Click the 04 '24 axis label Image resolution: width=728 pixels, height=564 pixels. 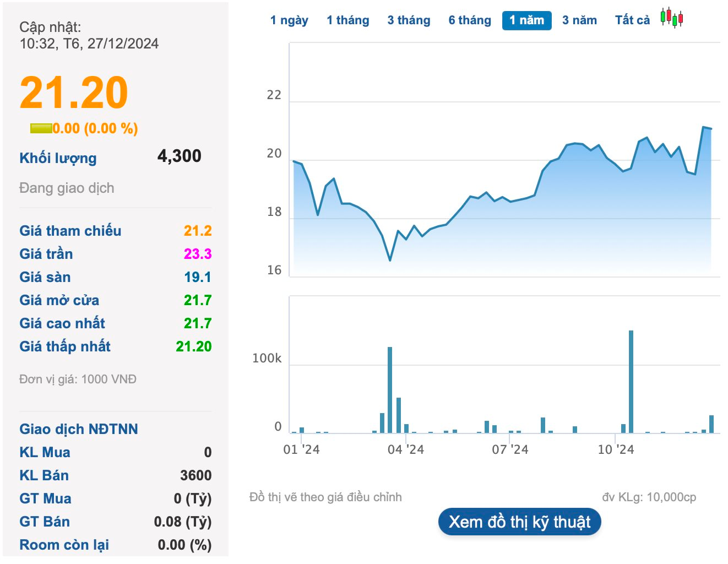tap(406, 449)
